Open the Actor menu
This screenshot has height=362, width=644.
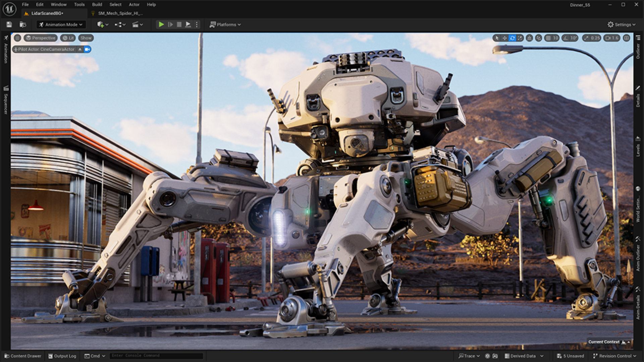[x=134, y=4]
